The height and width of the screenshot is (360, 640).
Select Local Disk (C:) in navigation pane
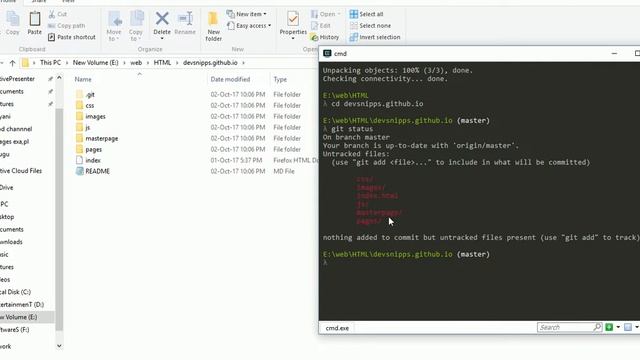(16, 292)
